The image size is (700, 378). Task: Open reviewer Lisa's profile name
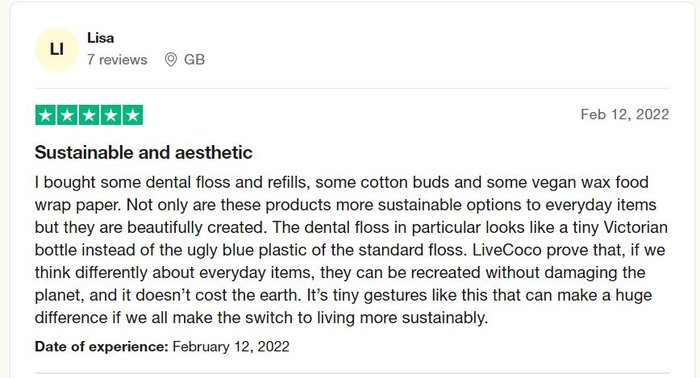[x=100, y=38]
